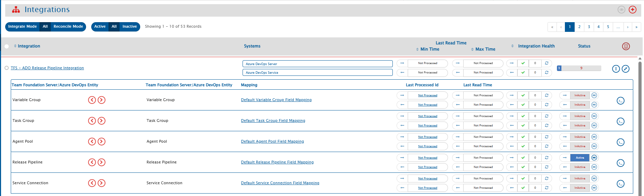644x196 pixels.
Task: Open the console icon for Variable Group
Action: [x=620, y=101]
